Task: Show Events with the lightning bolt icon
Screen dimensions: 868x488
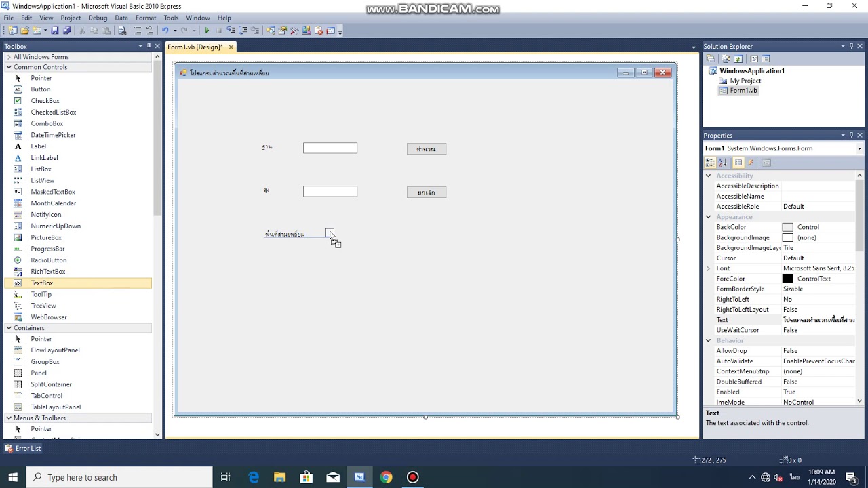Action: (x=751, y=163)
